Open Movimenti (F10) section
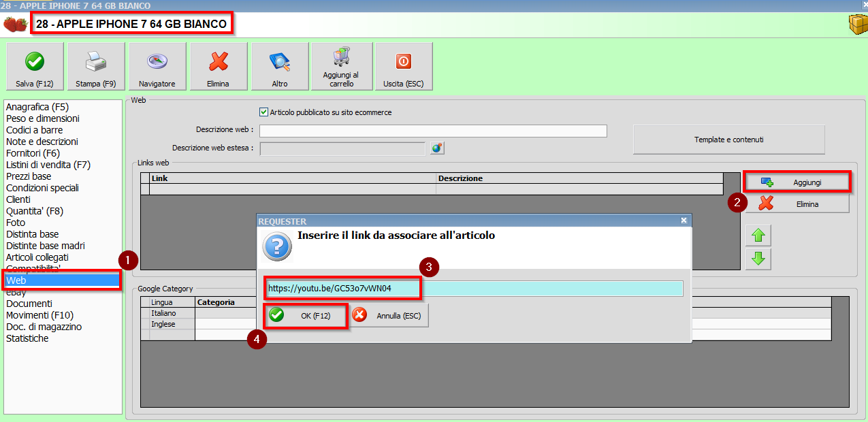 pos(39,315)
